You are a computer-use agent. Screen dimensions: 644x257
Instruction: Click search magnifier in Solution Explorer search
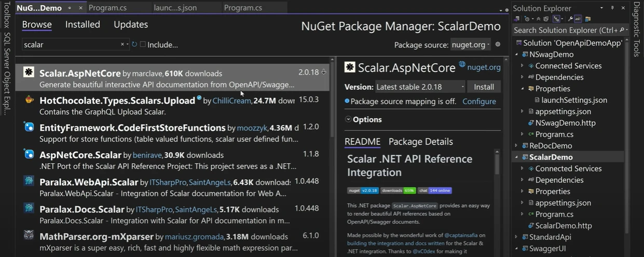pyautogui.click(x=622, y=30)
